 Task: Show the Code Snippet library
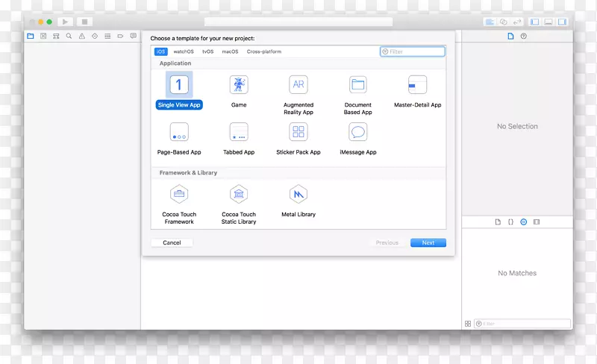tap(511, 222)
